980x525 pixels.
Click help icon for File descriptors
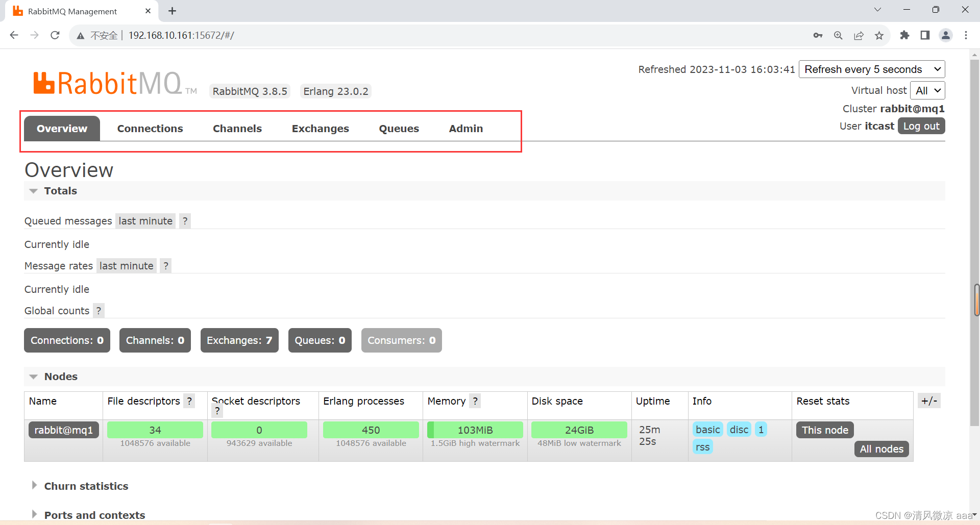tap(189, 401)
